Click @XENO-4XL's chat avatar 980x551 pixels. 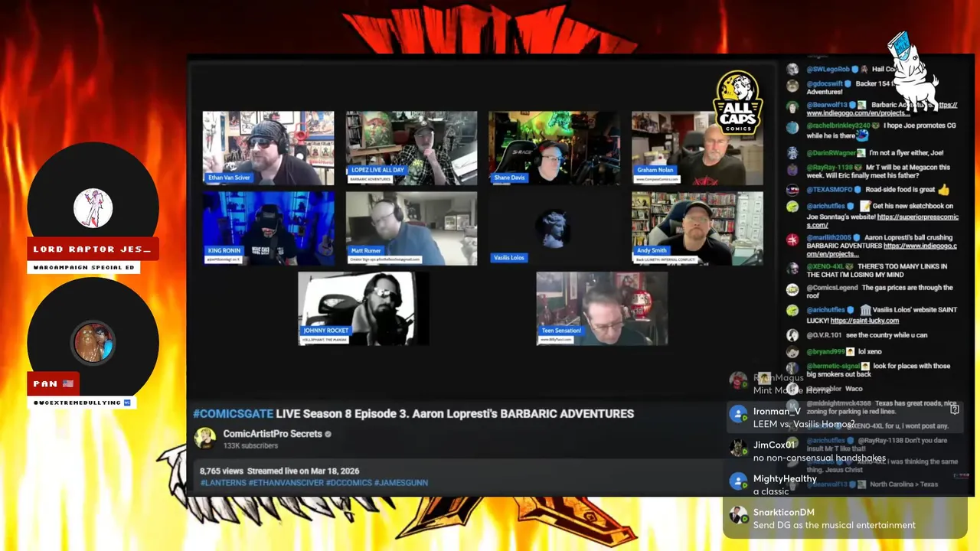[x=792, y=268]
